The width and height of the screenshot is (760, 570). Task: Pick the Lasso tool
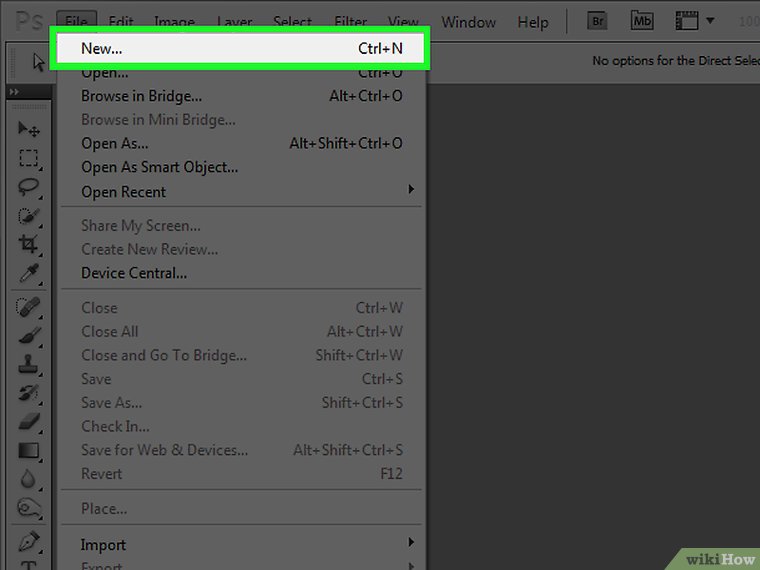pyautogui.click(x=28, y=186)
